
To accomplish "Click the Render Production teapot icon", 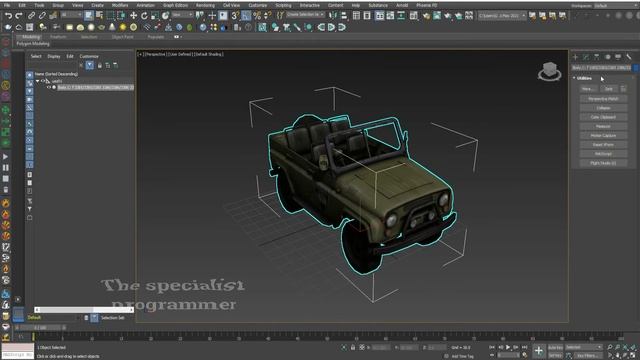I will point(448,16).
